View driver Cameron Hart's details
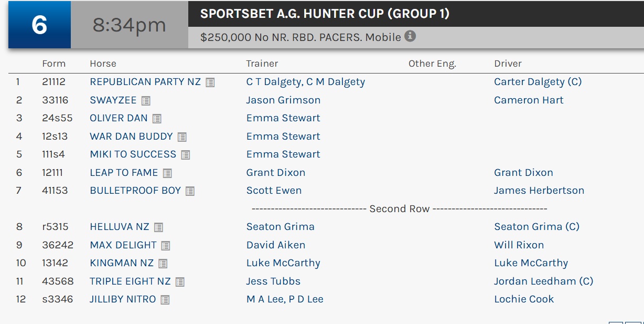 pyautogui.click(x=529, y=100)
